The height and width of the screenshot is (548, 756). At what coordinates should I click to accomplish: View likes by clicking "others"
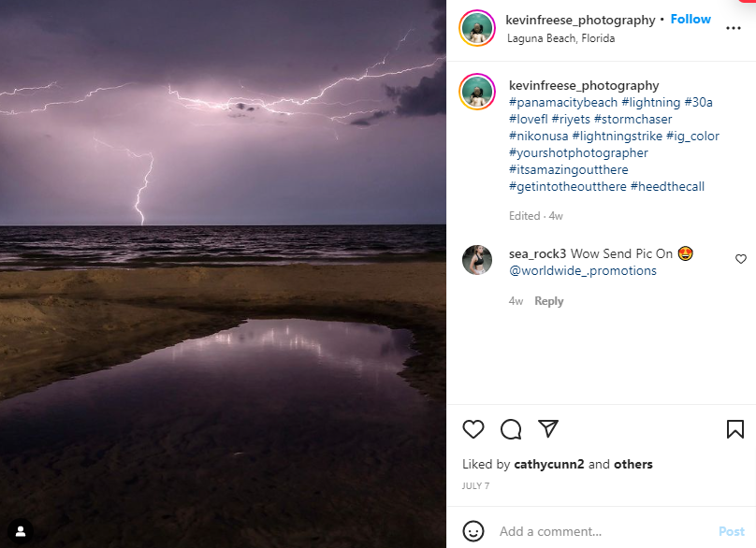click(633, 464)
